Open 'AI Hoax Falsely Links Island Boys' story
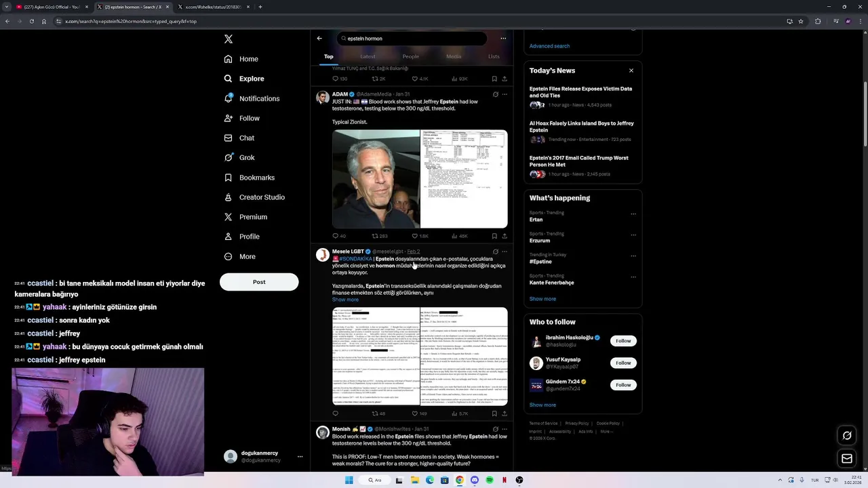 tap(583, 131)
